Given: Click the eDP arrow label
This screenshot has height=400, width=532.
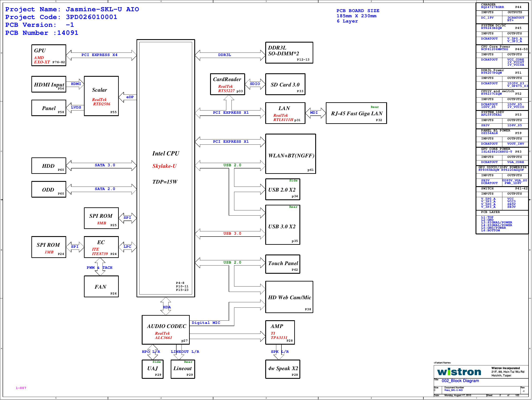Looking at the screenshot, I should point(130,97).
